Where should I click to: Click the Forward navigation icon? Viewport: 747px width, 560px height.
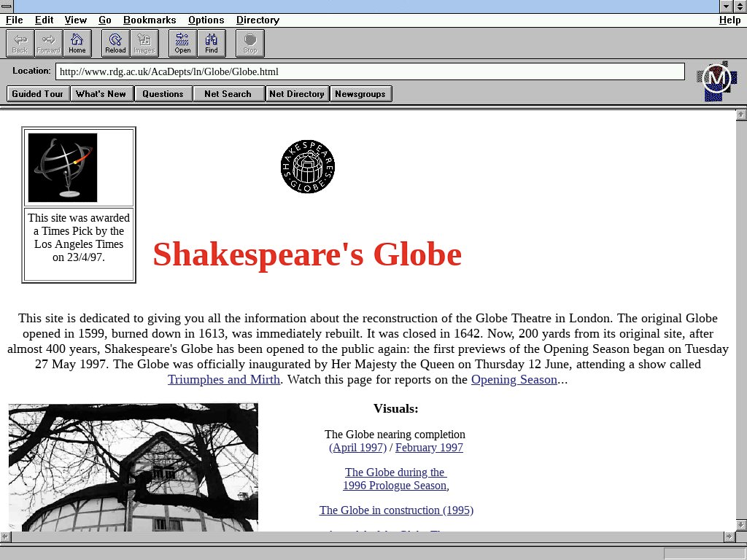(x=49, y=43)
